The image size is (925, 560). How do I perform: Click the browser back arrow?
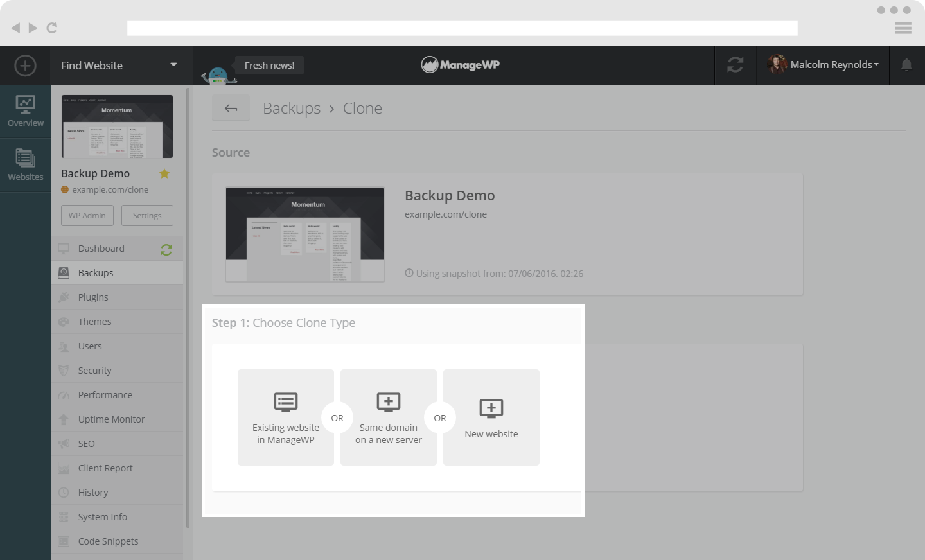point(15,28)
